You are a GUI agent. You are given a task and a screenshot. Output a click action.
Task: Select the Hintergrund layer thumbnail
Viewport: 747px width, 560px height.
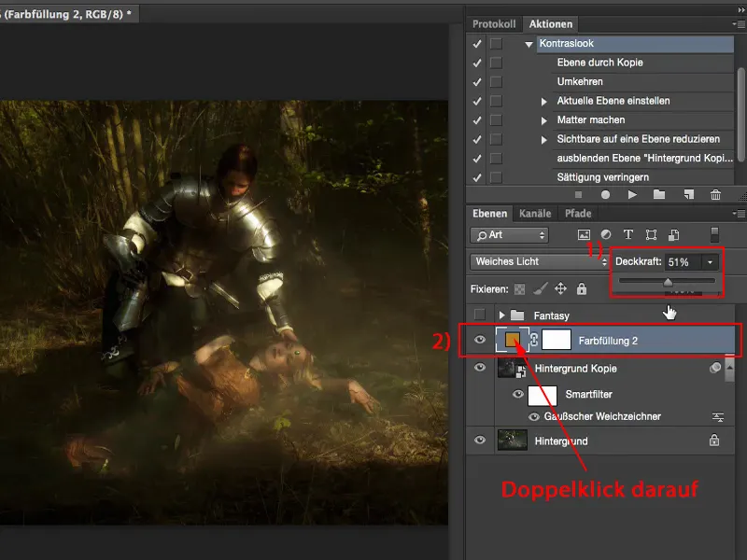click(512, 440)
